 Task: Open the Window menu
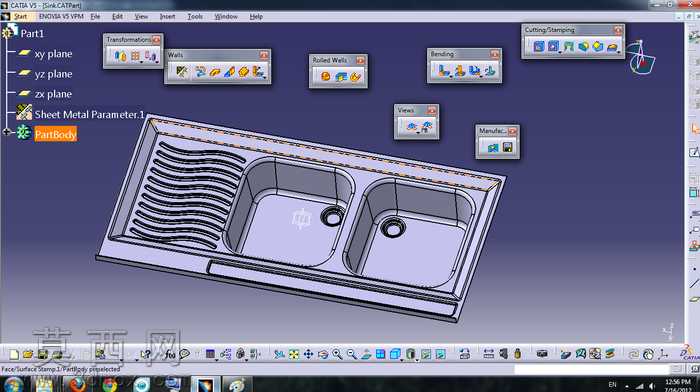coord(226,17)
